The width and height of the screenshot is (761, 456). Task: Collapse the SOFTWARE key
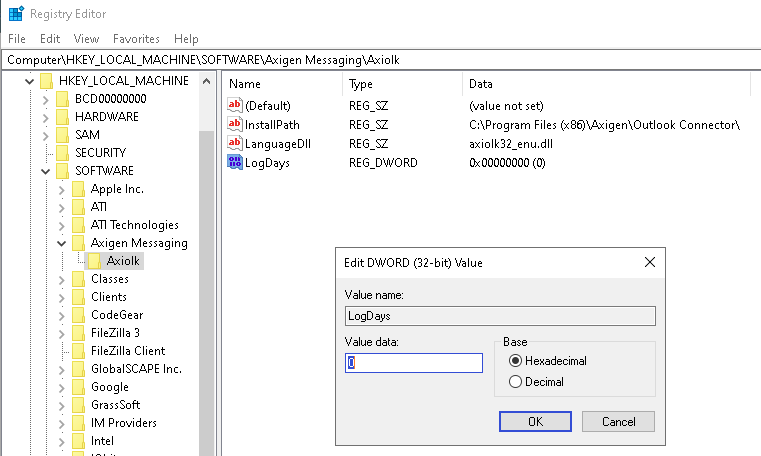point(46,171)
